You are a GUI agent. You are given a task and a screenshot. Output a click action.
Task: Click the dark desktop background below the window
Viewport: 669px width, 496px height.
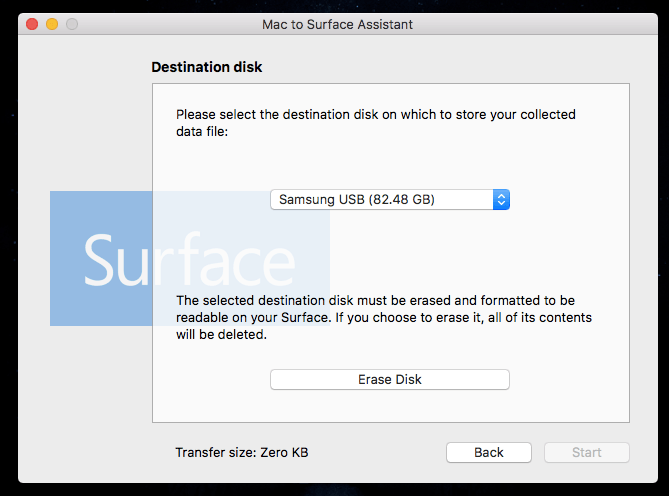334,490
